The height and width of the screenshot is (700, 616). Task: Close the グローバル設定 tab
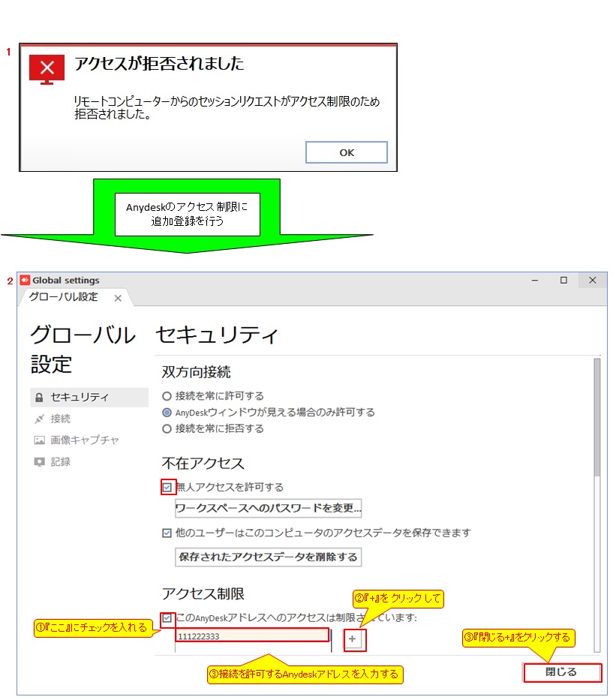click(118, 298)
